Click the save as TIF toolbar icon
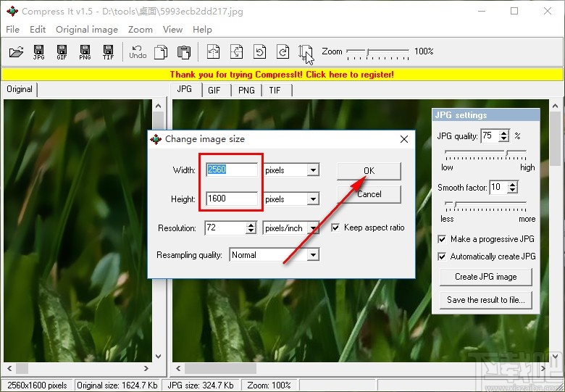 coord(108,51)
